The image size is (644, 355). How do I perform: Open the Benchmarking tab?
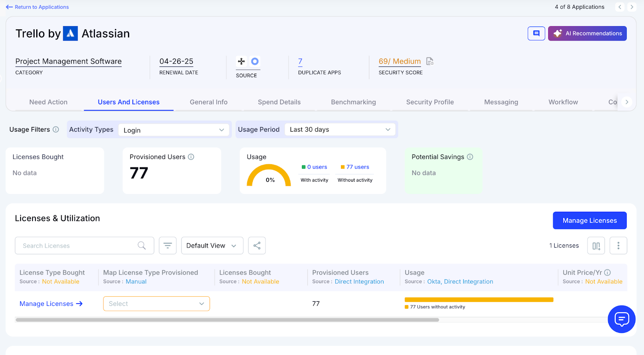click(x=353, y=102)
